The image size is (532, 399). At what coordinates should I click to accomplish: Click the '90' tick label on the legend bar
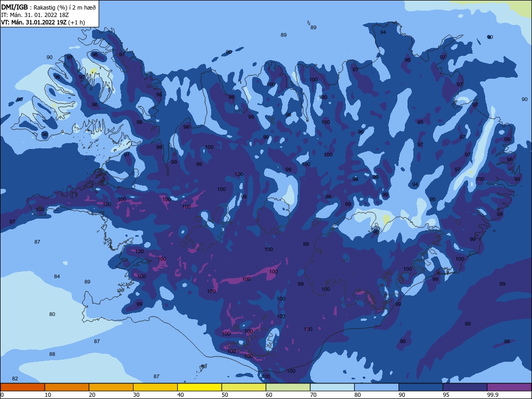point(402,395)
